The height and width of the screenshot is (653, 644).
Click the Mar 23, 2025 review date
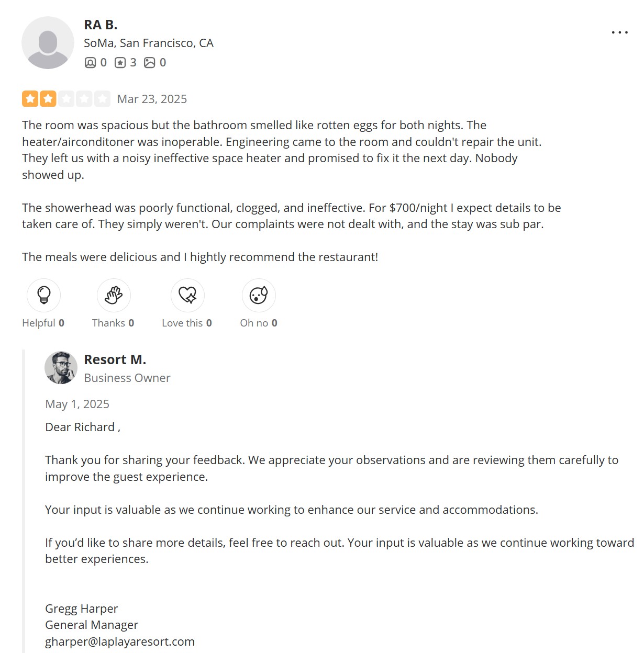152,99
